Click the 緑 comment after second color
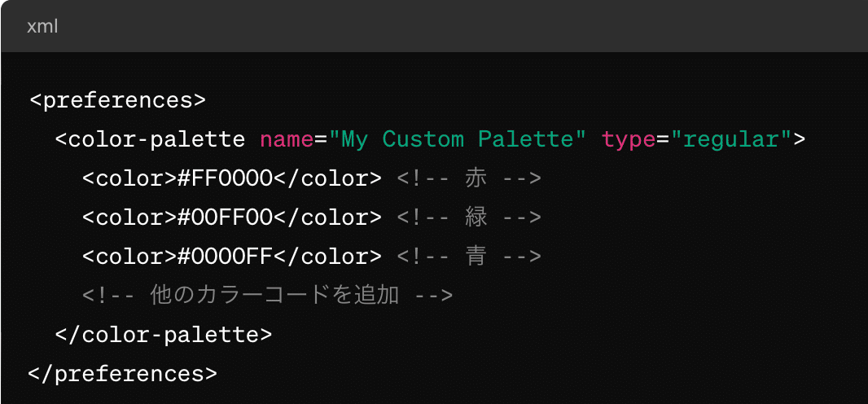The width and height of the screenshot is (868, 404). click(x=469, y=217)
